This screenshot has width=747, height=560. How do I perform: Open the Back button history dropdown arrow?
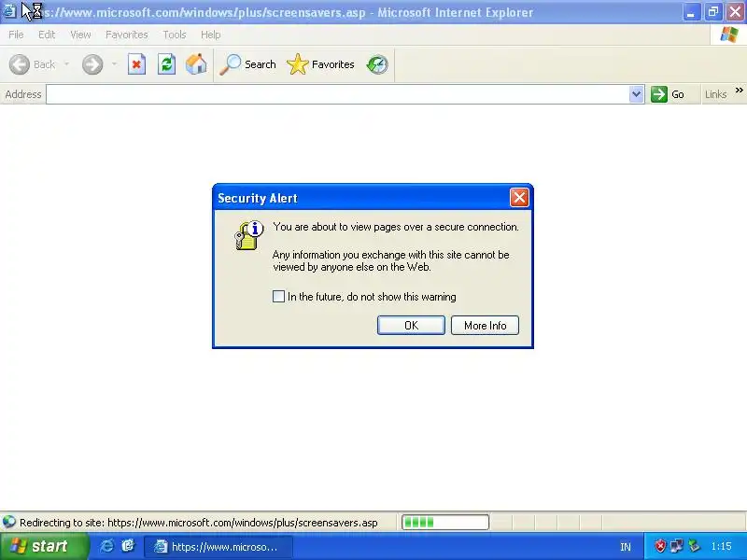pos(66,64)
